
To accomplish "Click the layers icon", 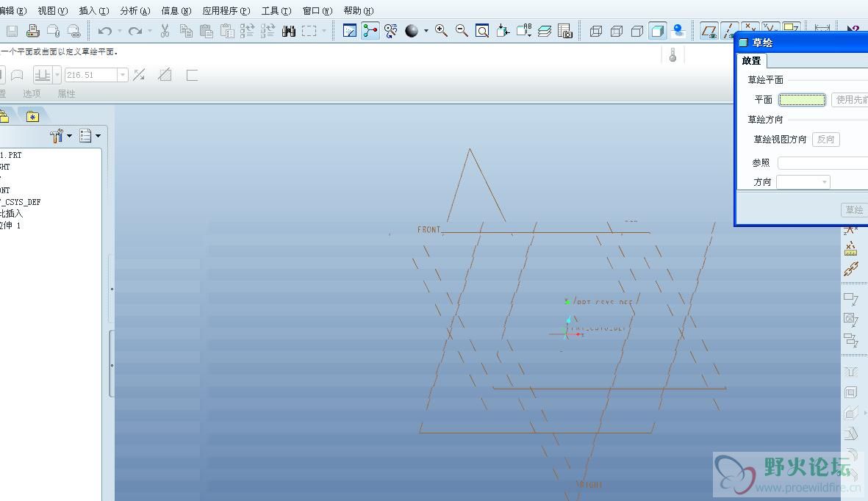I will click(x=544, y=31).
